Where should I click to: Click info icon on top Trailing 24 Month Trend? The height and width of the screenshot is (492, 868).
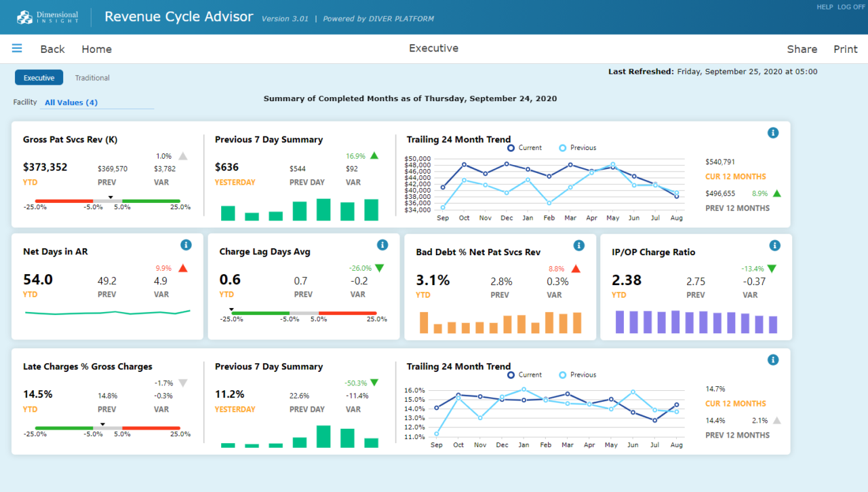773,133
